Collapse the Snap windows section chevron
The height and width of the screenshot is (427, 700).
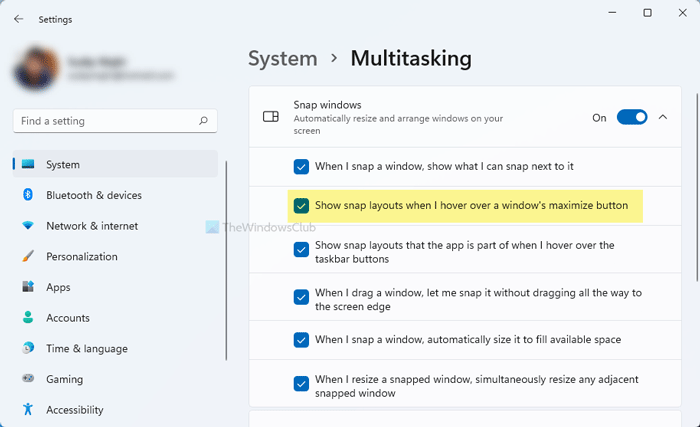[x=662, y=117]
